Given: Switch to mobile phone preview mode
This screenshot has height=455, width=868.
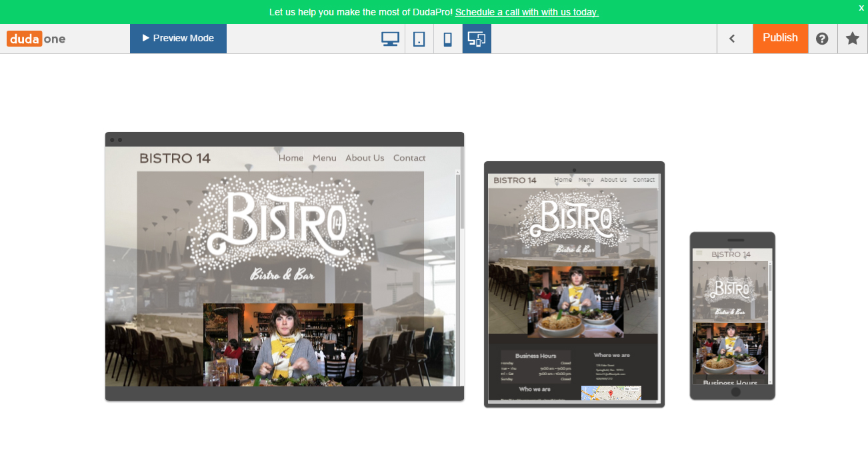Looking at the screenshot, I should [447, 38].
